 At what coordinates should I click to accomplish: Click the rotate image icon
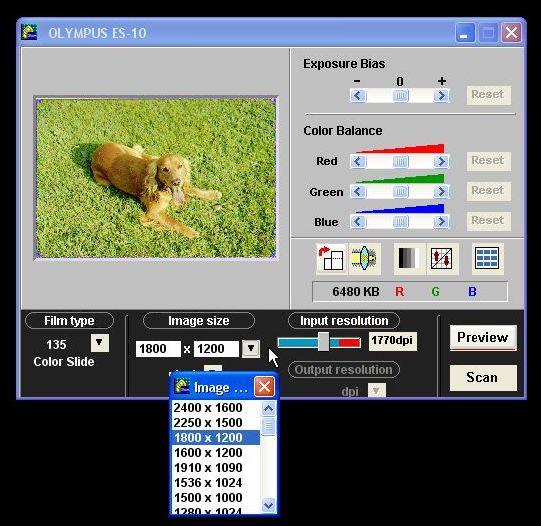332,259
